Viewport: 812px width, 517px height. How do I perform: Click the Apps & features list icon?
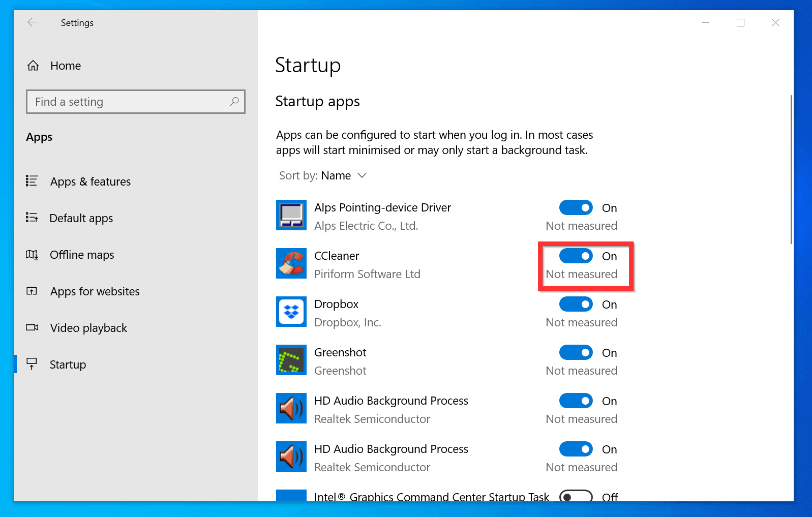pyautogui.click(x=32, y=181)
